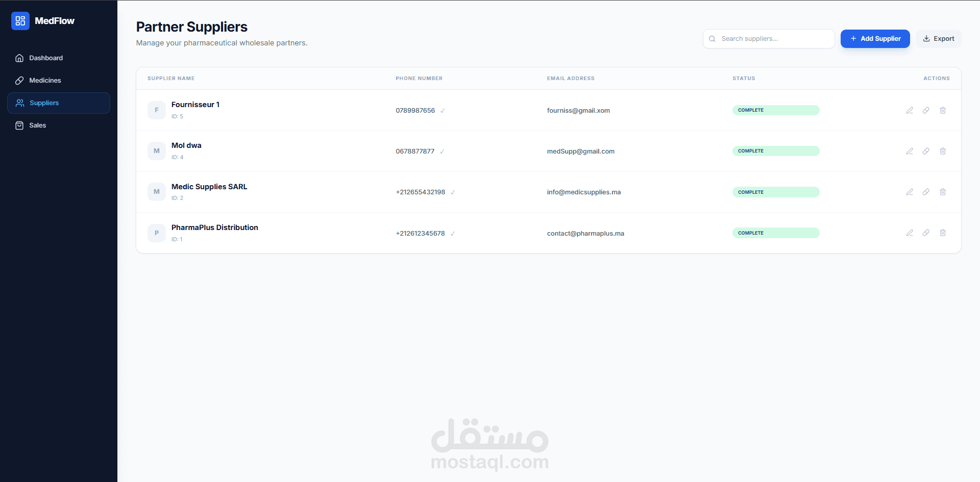Click the link icon for Mol dwa

click(x=926, y=151)
